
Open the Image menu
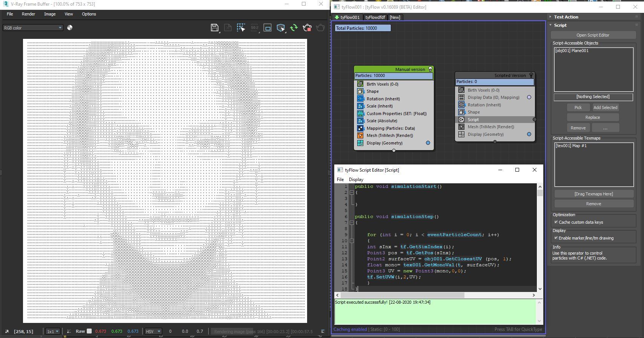[x=50, y=14]
